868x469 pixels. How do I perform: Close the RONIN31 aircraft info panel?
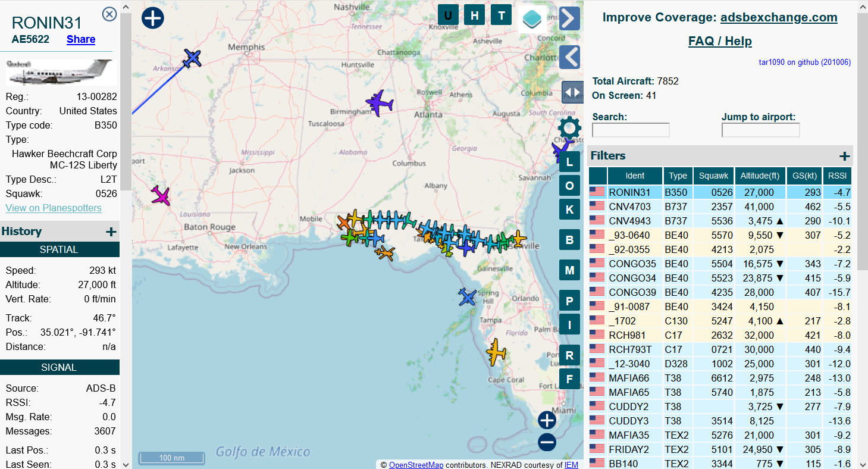pos(109,14)
